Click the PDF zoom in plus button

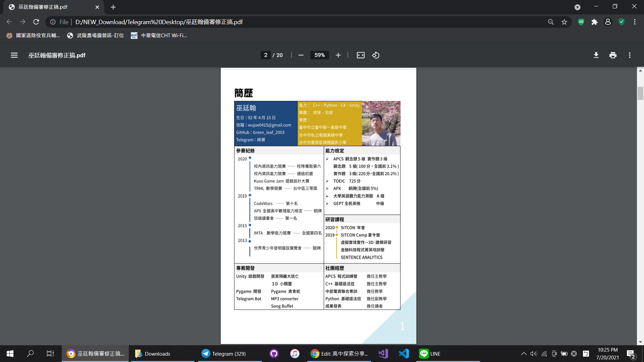pos(338,55)
